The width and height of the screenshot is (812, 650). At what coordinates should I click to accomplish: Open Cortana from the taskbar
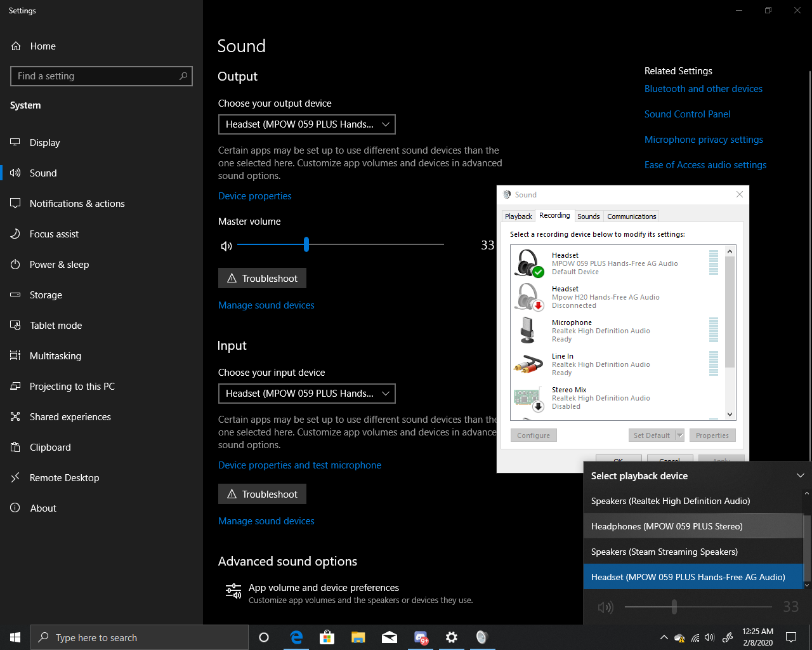264,637
